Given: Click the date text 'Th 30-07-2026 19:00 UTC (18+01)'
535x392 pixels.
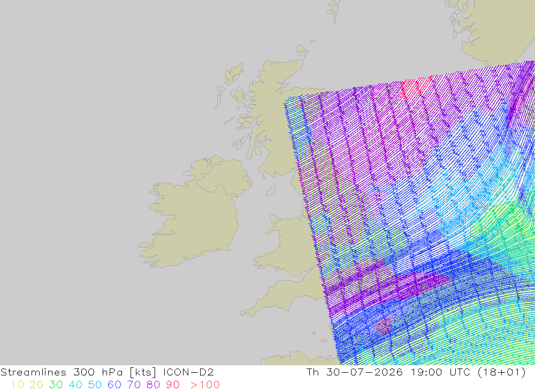Looking at the screenshot, I should point(416,372).
